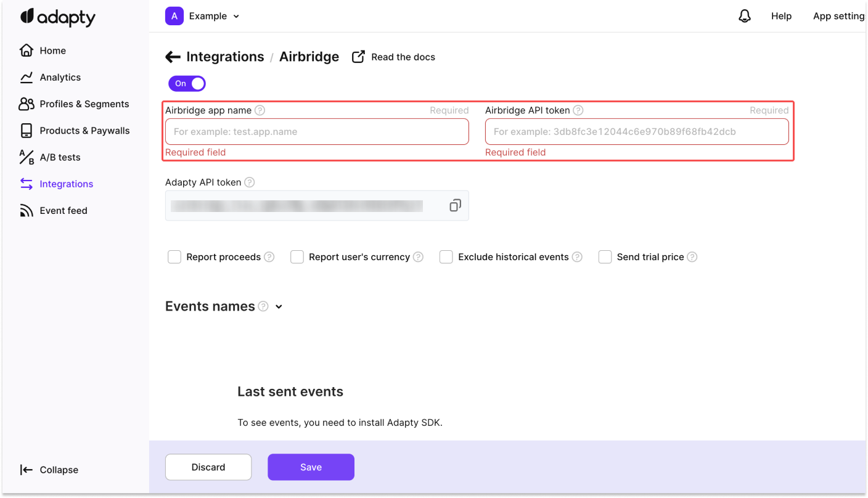Click the help icon next to Report proceeds
The height and width of the screenshot is (498, 868).
pyautogui.click(x=269, y=257)
